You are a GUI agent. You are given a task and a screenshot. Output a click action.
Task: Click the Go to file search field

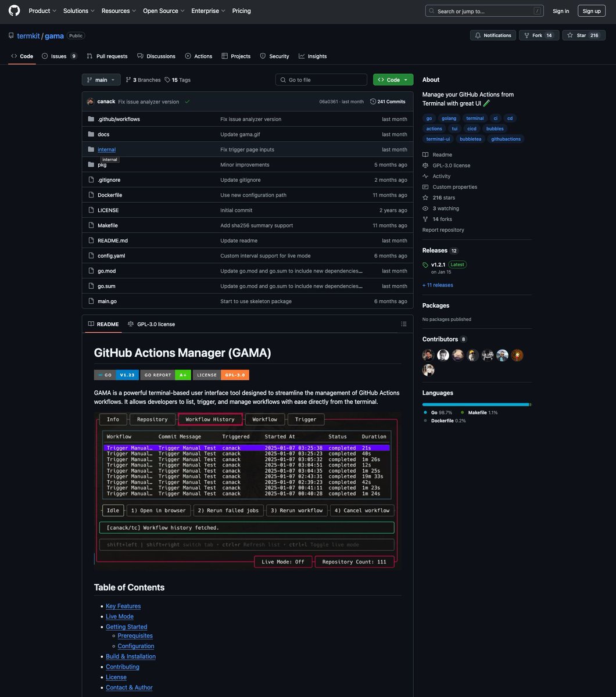pos(321,80)
